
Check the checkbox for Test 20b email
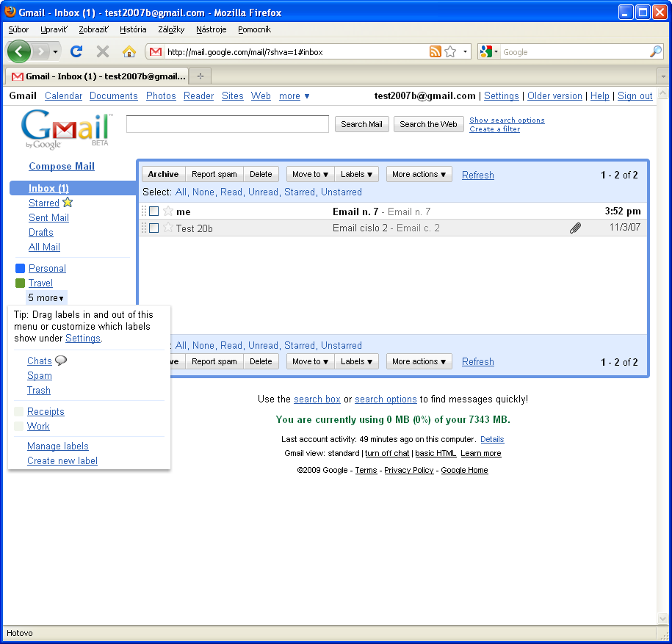[x=153, y=228]
